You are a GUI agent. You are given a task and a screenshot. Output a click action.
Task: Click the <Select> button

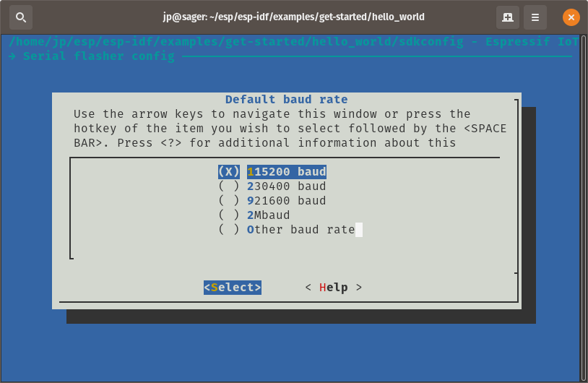click(x=233, y=288)
